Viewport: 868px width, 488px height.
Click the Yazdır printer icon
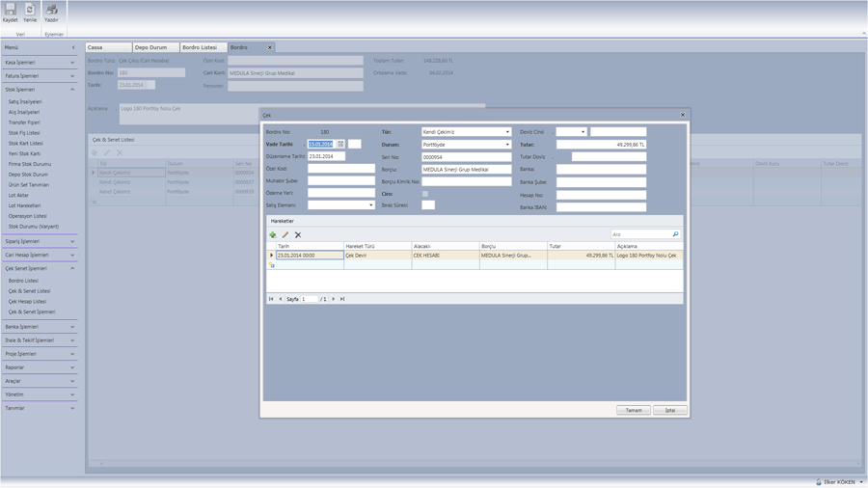51,11
